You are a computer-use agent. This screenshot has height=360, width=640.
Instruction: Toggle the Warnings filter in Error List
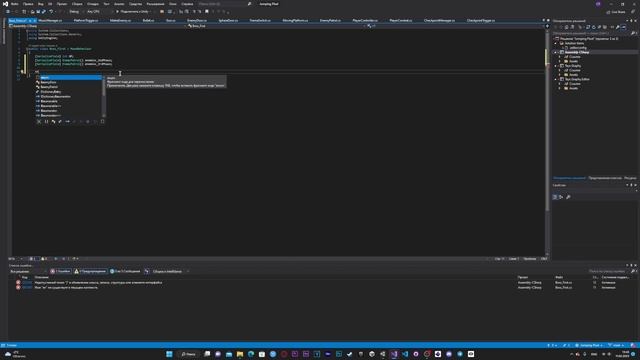point(90,271)
